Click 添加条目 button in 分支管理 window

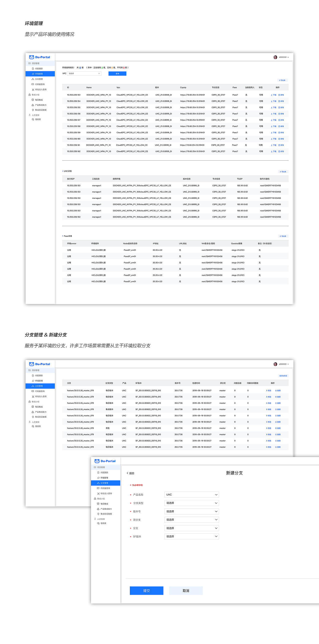tap(283, 376)
